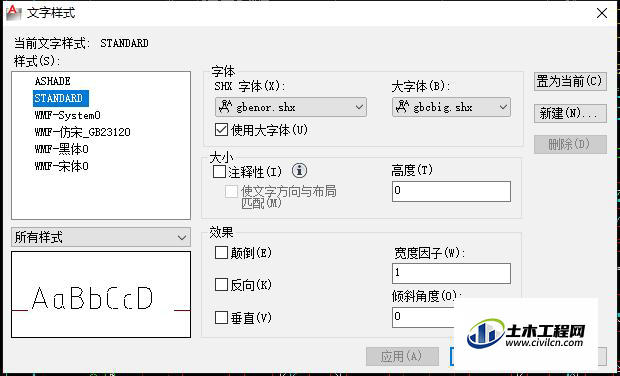Select the ASHADE style
This screenshot has width=620, height=376.
(53, 81)
